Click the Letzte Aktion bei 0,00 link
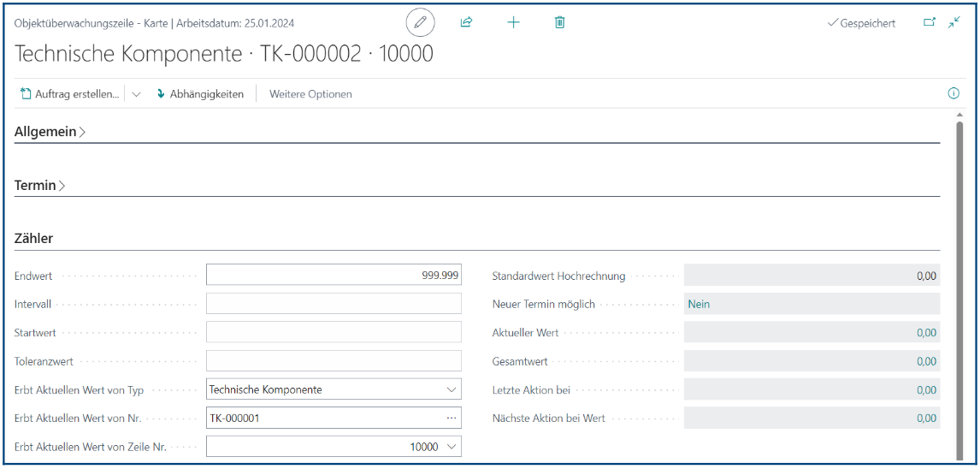This screenshot has height=469, width=980. [926, 390]
